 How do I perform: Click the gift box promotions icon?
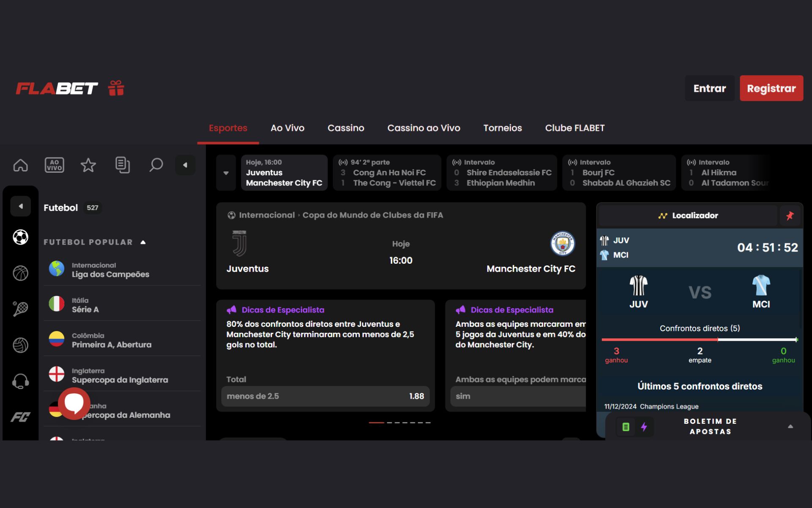click(115, 88)
